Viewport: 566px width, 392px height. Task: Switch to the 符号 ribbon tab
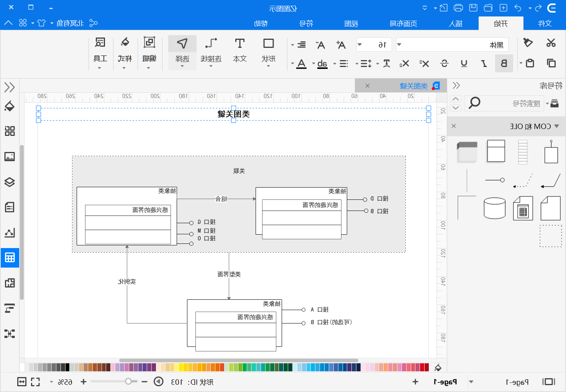(306, 23)
